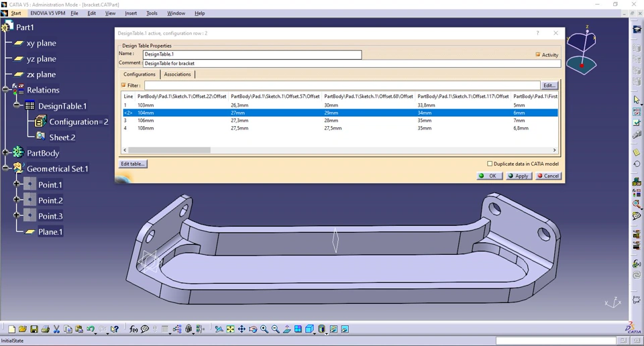Expand the Point.1 tree node
The image size is (644, 346).
(16, 184)
